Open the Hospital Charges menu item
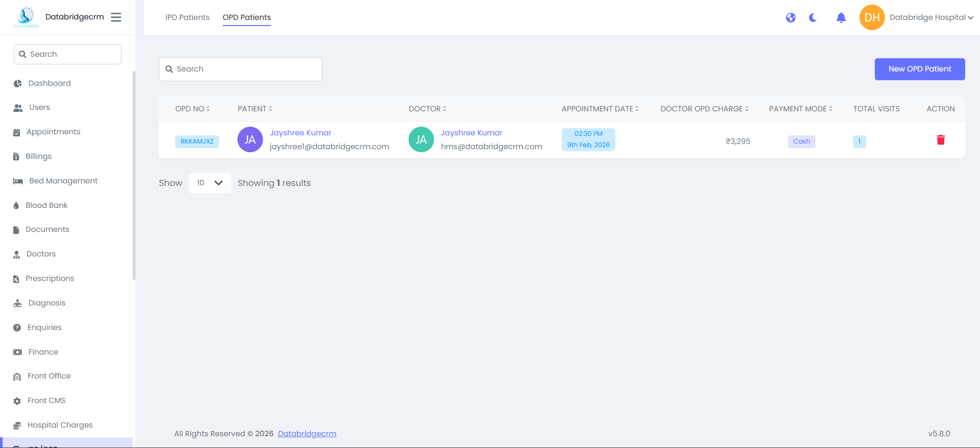The image size is (980, 448). coord(60,425)
